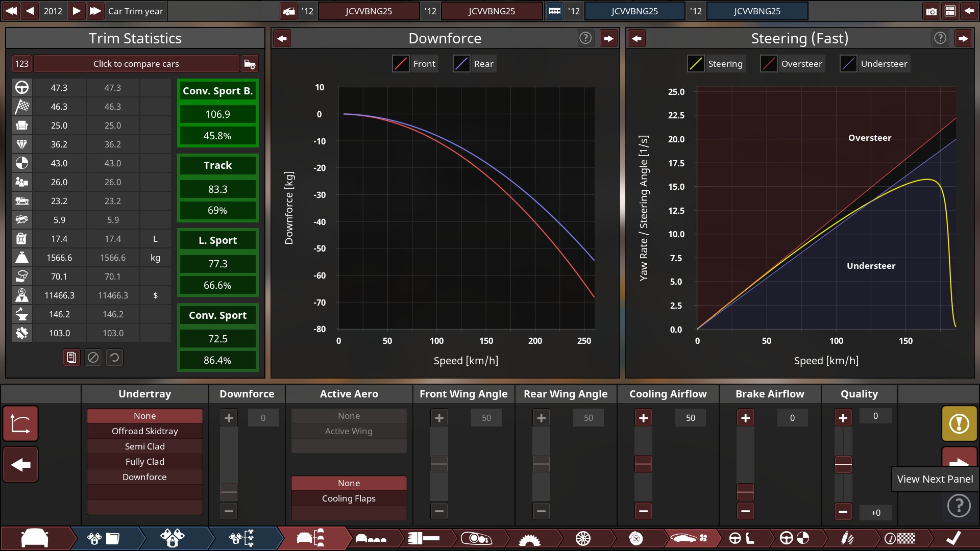980x551 pixels.
Task: Decrease Quality with minus button
Action: pyautogui.click(x=843, y=511)
